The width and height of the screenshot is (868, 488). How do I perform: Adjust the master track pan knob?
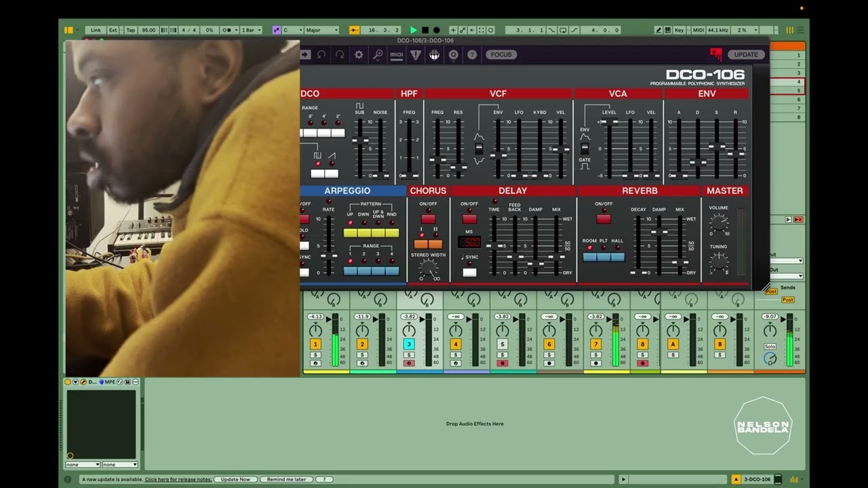click(x=770, y=330)
